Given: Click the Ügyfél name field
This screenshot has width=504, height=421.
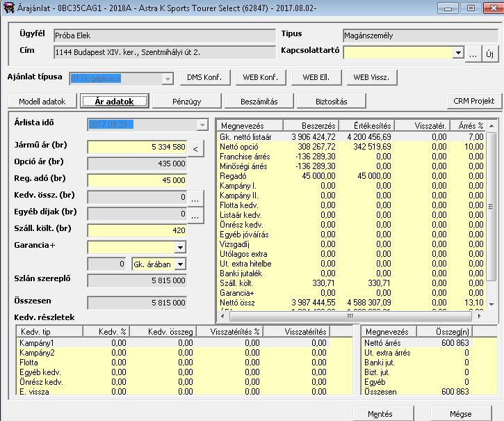Looking at the screenshot, I should pyautogui.click(x=165, y=35).
